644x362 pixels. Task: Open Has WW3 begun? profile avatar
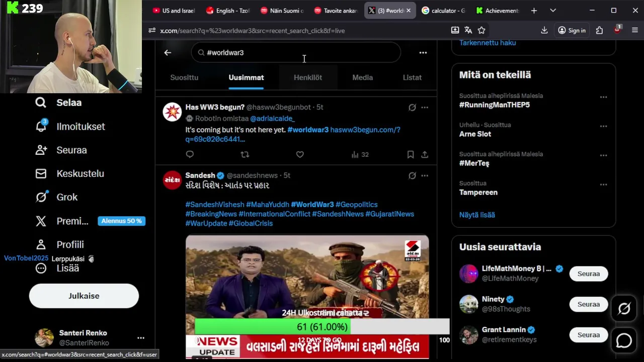click(x=172, y=112)
